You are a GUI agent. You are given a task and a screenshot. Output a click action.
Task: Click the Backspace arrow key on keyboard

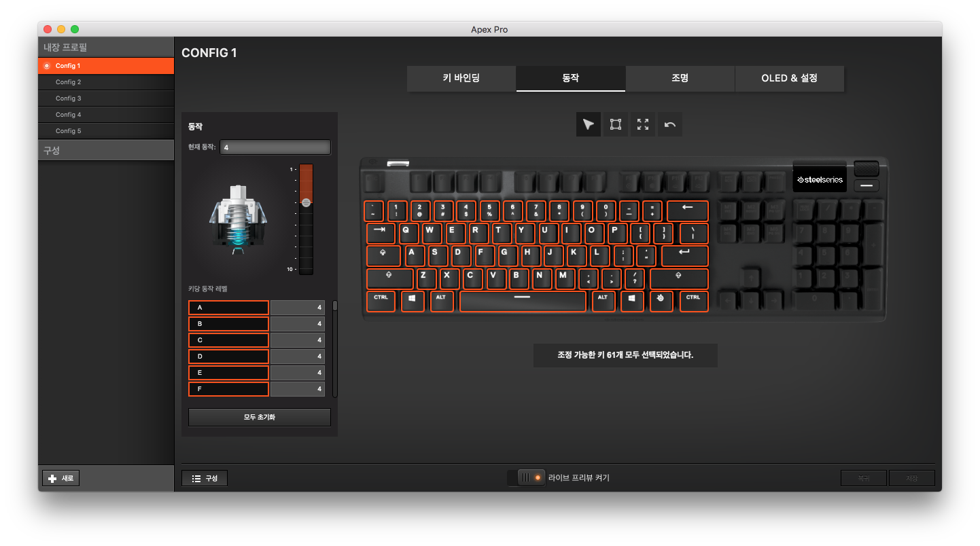687,211
